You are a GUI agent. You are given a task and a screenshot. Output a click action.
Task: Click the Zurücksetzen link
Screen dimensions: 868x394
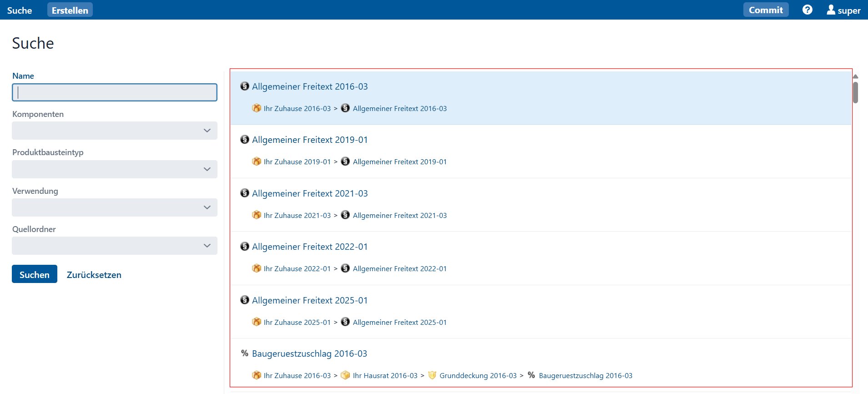(x=94, y=275)
